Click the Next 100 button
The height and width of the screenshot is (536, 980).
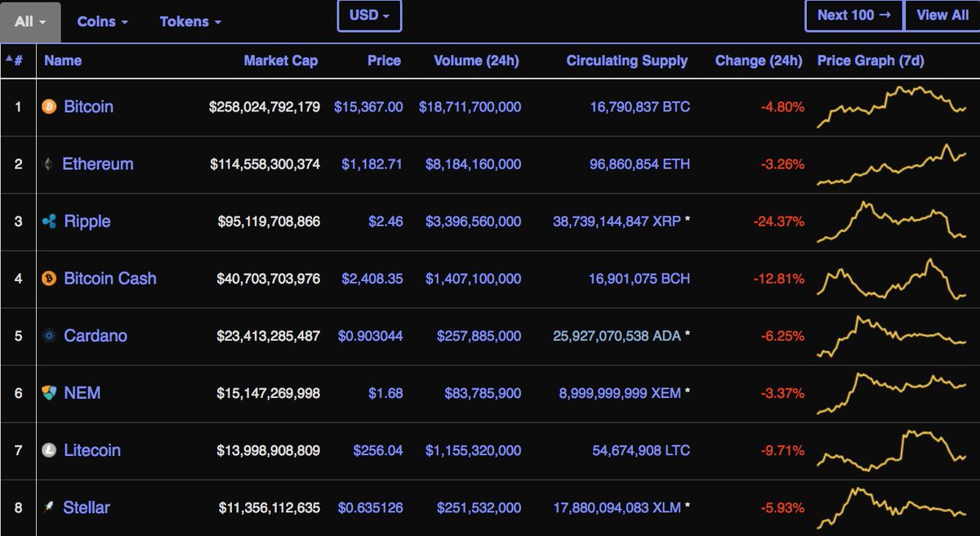point(853,16)
